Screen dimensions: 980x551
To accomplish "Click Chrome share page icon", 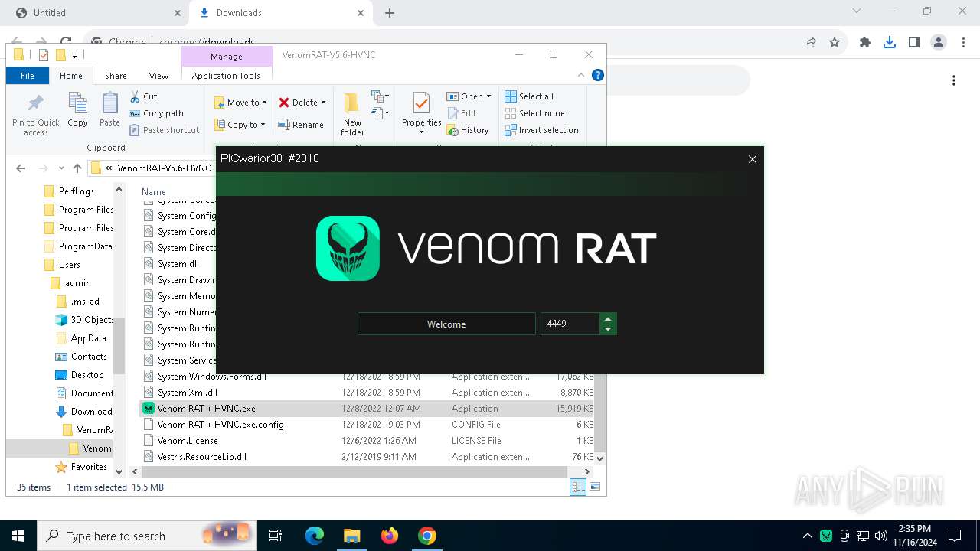I will pyautogui.click(x=810, y=43).
